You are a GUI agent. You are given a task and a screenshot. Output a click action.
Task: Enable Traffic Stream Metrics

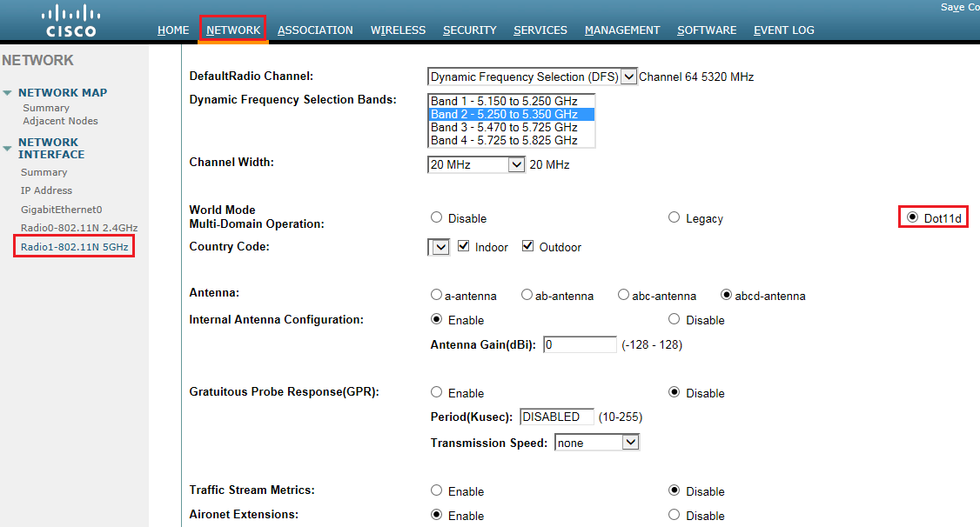[x=436, y=490]
